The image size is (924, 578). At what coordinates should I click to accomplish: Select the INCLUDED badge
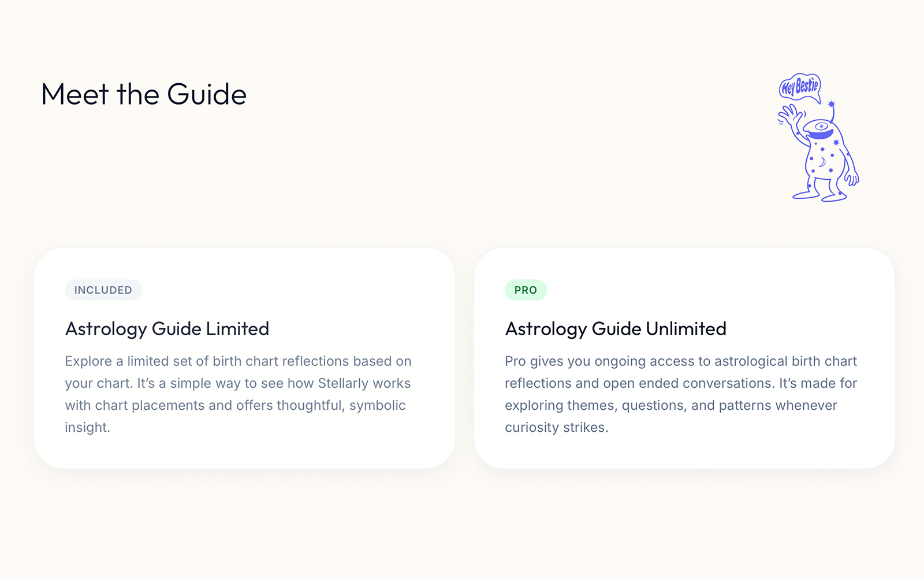pyautogui.click(x=103, y=290)
